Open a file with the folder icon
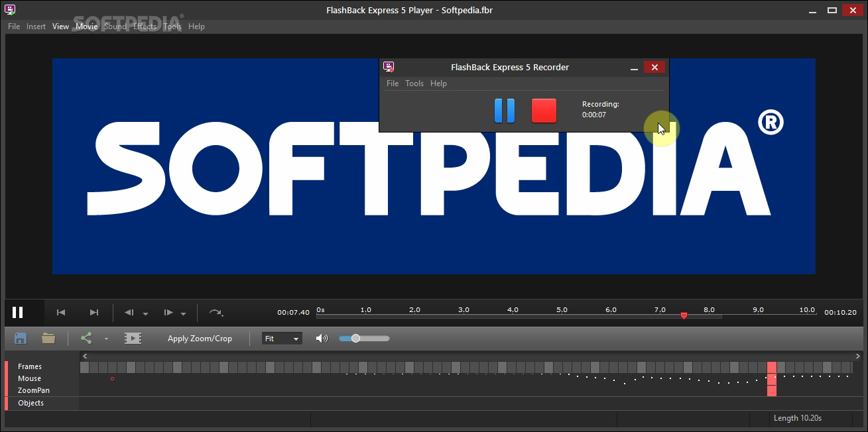 pyautogui.click(x=48, y=338)
